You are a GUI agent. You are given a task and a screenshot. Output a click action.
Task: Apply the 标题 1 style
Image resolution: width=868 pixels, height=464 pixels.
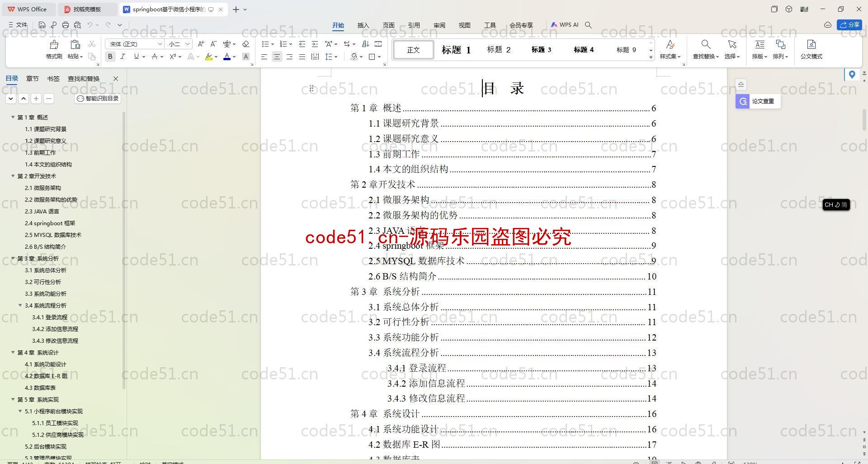(456, 50)
